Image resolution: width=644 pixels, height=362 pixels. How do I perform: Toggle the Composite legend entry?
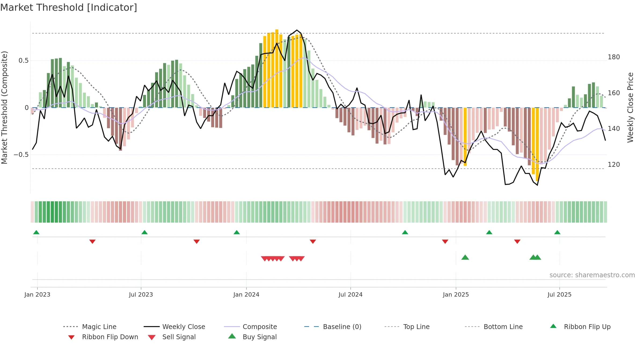pos(250,327)
